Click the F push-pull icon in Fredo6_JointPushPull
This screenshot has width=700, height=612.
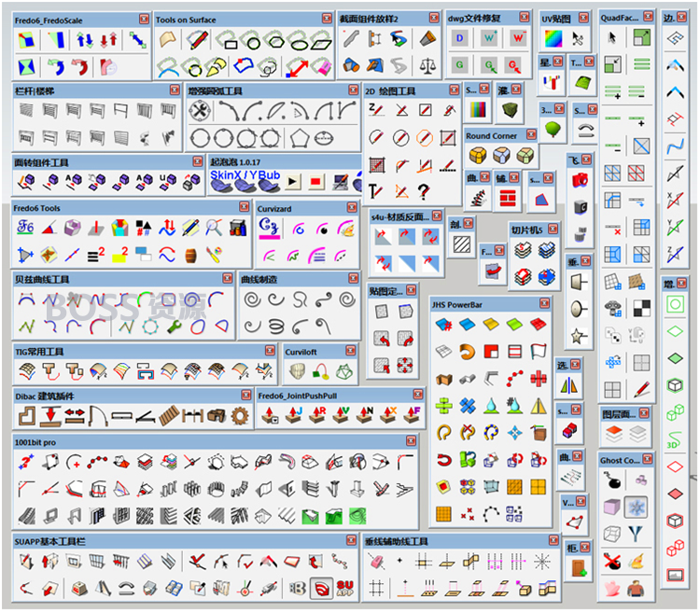click(x=412, y=415)
